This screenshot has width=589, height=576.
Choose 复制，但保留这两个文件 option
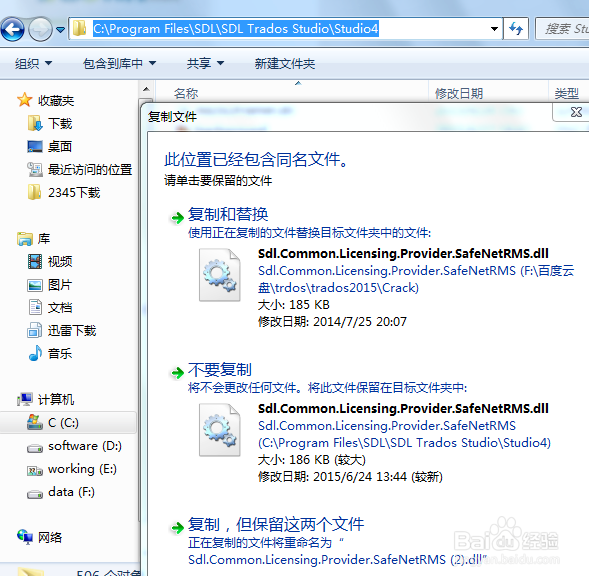pos(276,524)
